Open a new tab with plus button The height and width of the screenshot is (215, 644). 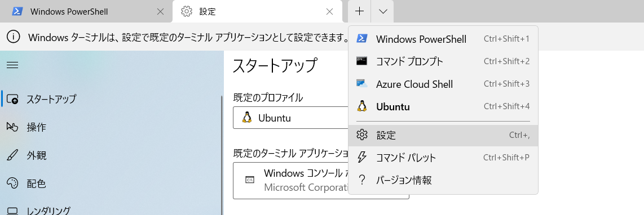[x=359, y=11]
